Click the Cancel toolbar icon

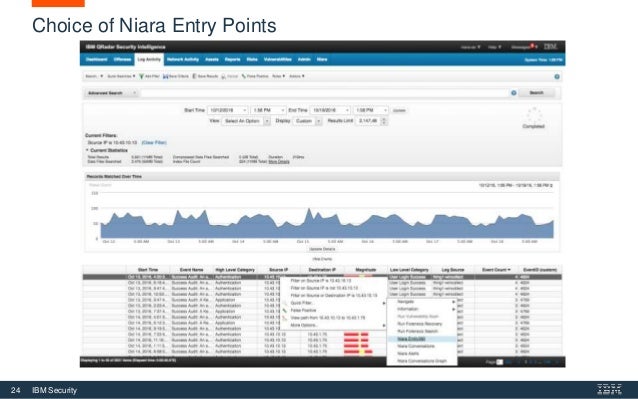pyautogui.click(x=223, y=76)
